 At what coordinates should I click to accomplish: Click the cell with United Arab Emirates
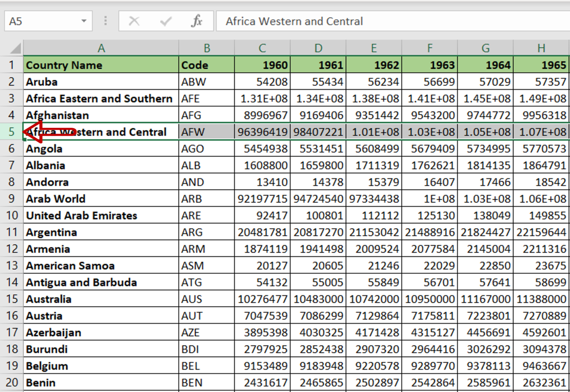click(x=101, y=215)
